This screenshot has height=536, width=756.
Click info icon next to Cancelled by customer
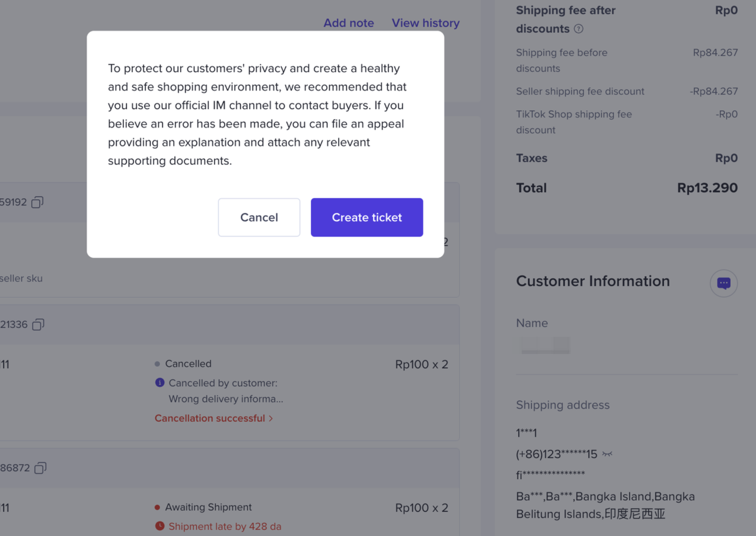tap(160, 383)
